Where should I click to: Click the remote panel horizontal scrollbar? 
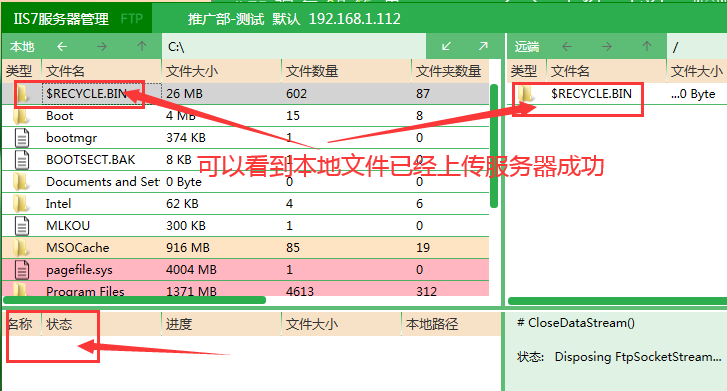click(x=618, y=301)
